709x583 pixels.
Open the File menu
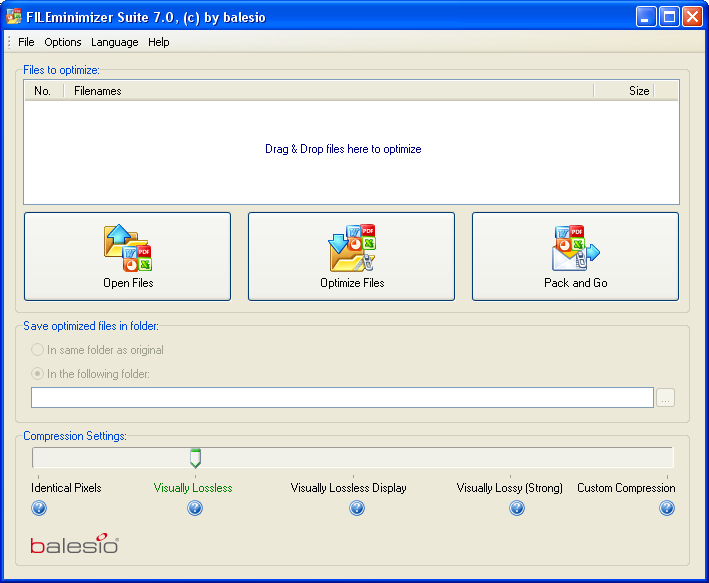coord(26,42)
